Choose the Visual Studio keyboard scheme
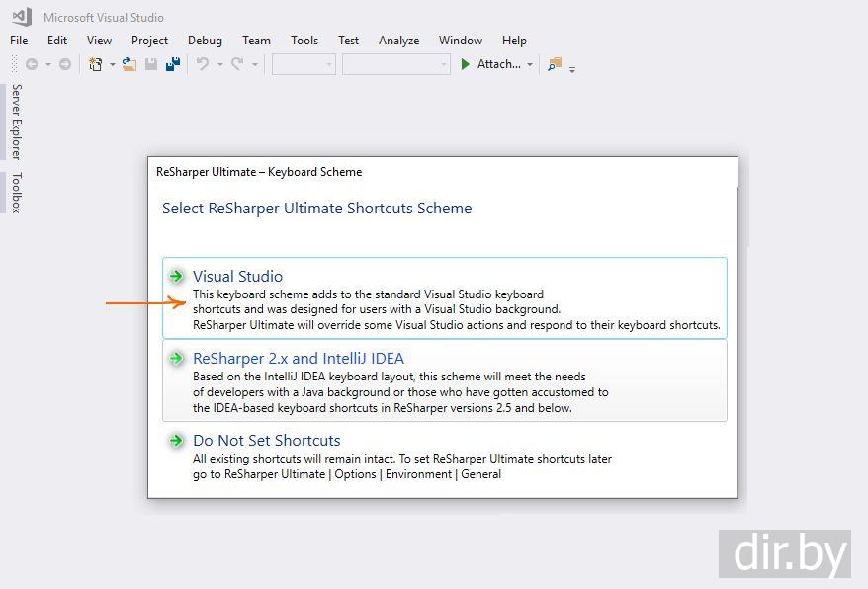 tap(237, 277)
